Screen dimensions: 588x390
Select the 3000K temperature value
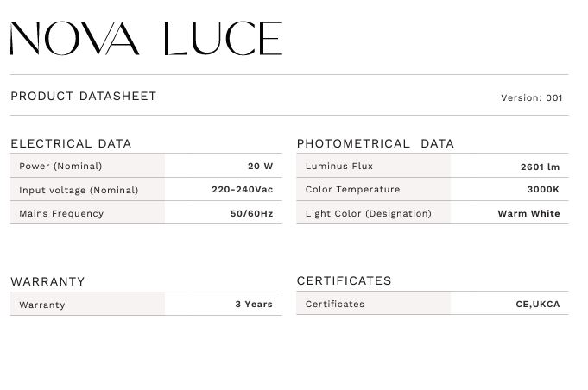pos(543,189)
